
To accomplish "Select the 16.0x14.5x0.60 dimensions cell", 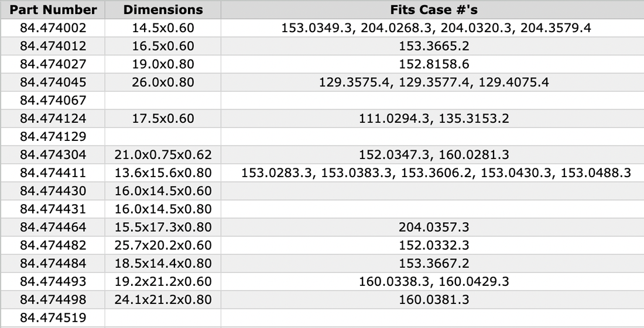I will tap(163, 191).
